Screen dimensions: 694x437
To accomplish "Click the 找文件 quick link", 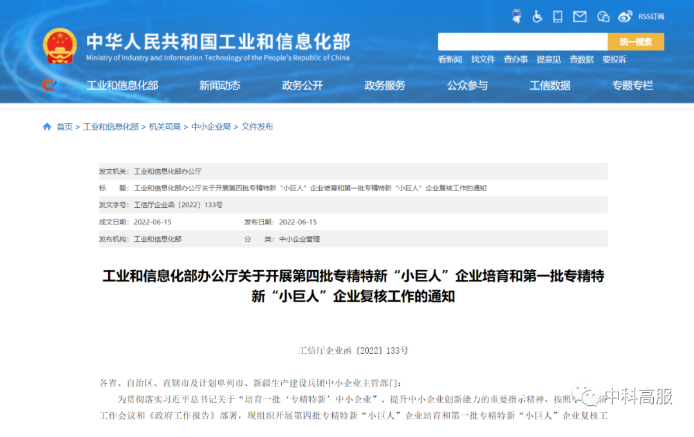I will tap(483, 60).
